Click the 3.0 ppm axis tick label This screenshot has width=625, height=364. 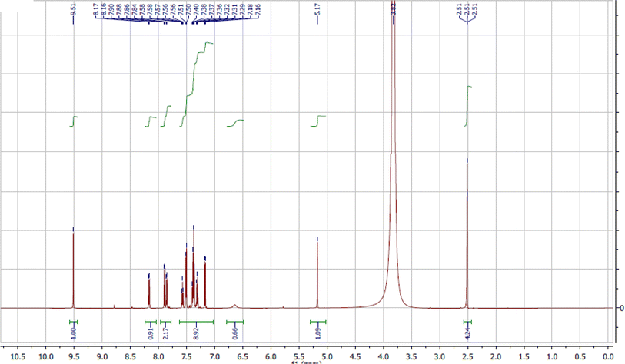click(x=440, y=356)
